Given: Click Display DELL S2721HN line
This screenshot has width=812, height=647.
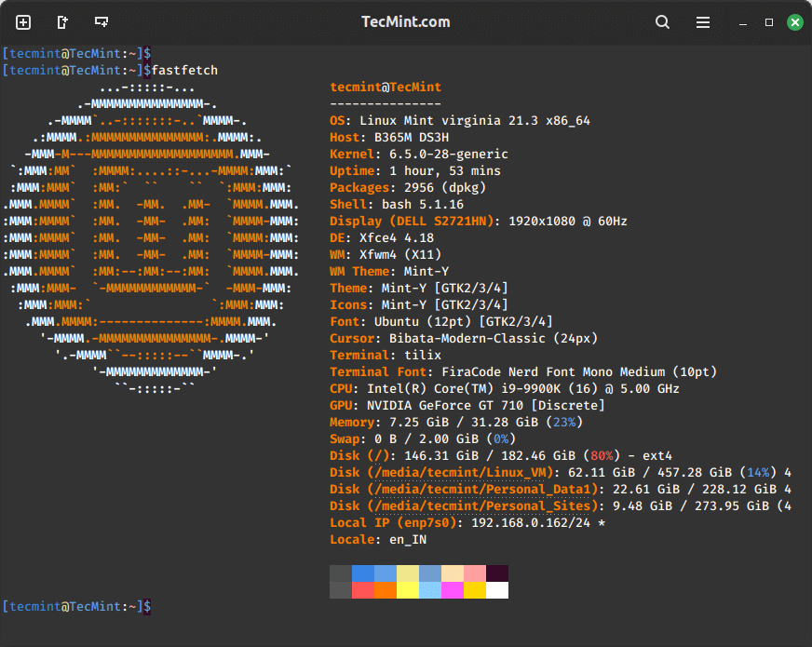Looking at the screenshot, I should pos(479,222).
